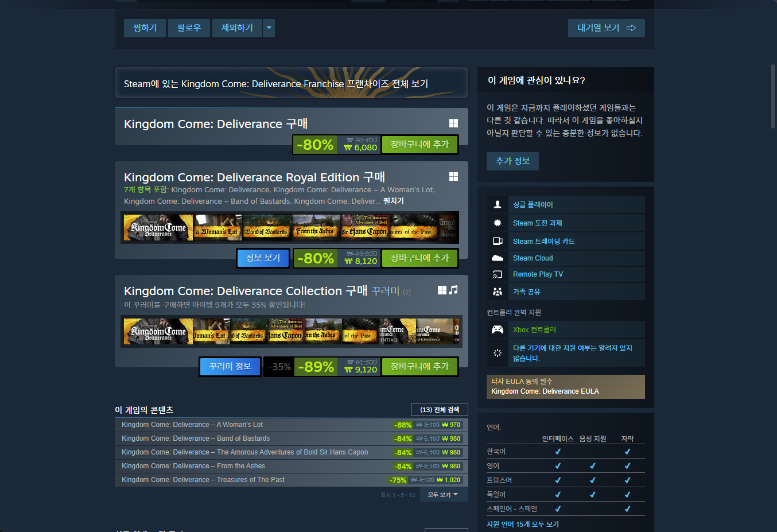Expand the 모두 보기 content list dropdown
The width and height of the screenshot is (777, 532).
(x=444, y=495)
